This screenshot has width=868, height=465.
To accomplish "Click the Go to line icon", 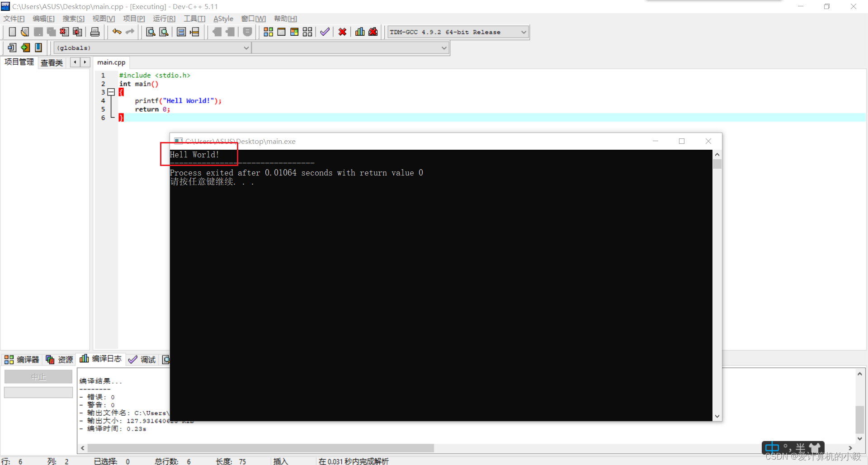I will 194,32.
